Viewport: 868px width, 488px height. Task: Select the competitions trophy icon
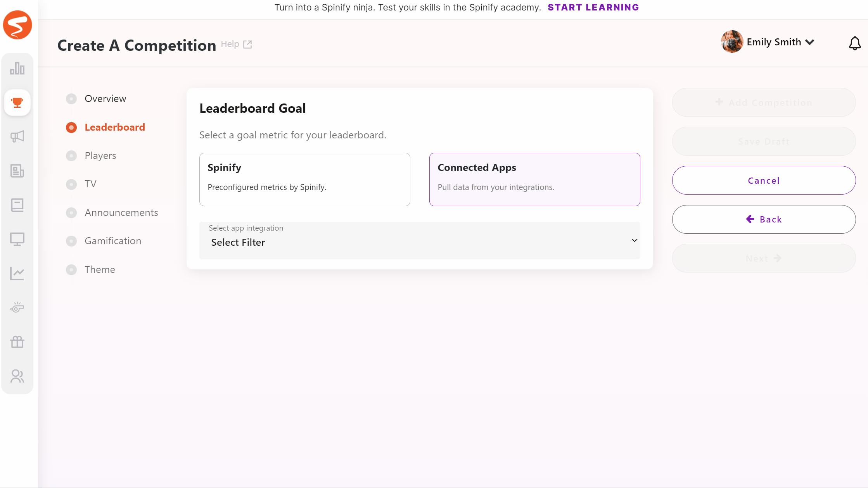coord(17,102)
